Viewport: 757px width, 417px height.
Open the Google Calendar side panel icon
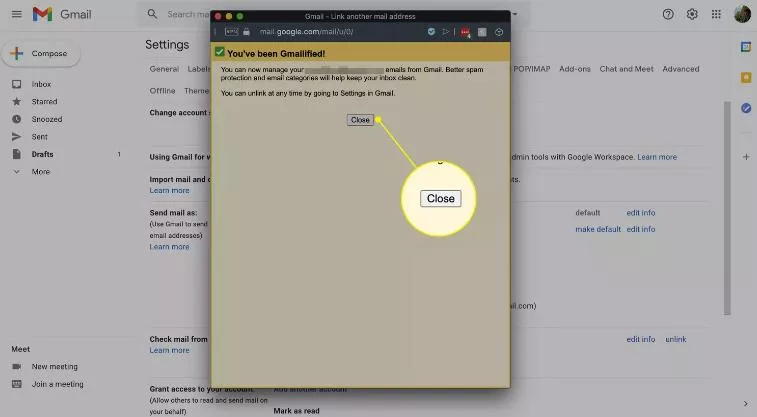click(746, 47)
